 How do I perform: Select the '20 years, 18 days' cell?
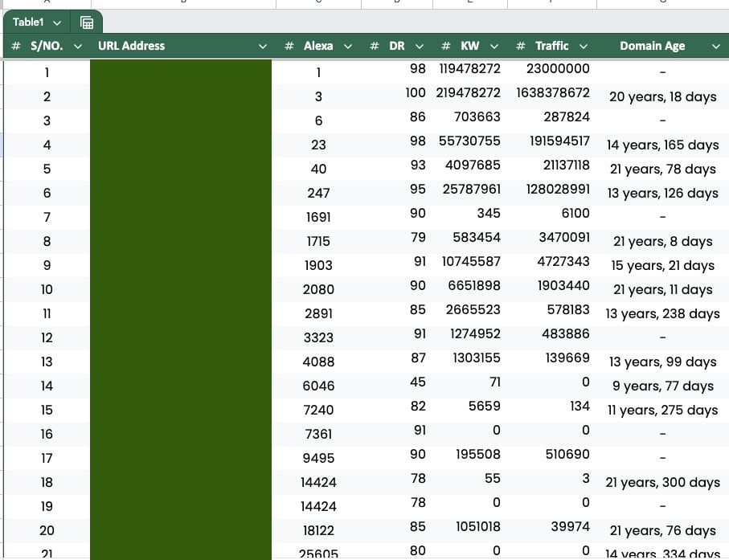(662, 96)
